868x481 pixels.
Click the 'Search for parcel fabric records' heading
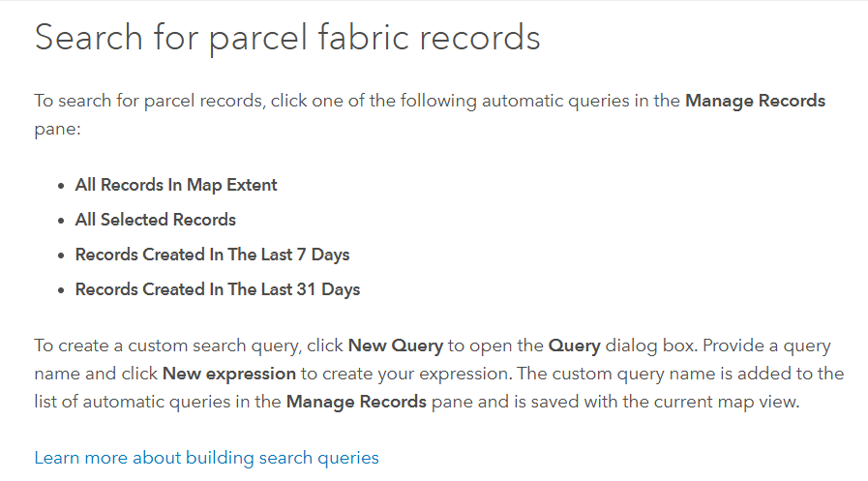pyautogui.click(x=287, y=38)
